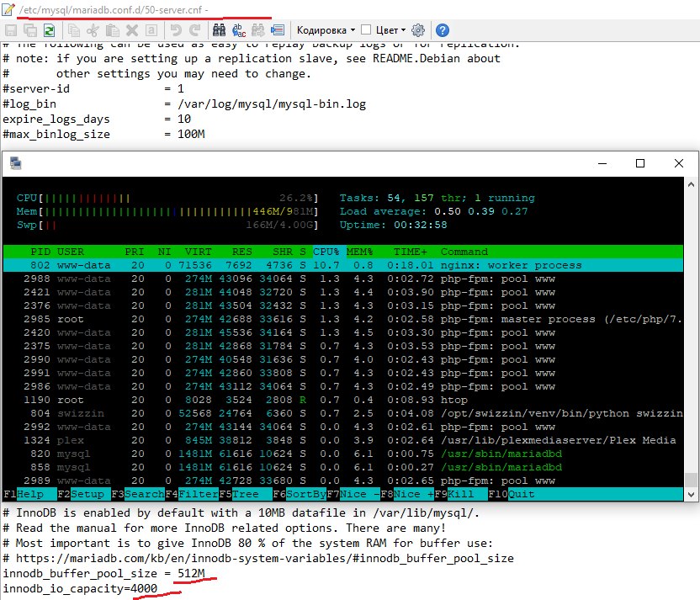700x600 pixels.
Task: Click F8 Nice + in htop footer
Action: pyautogui.click(x=407, y=494)
